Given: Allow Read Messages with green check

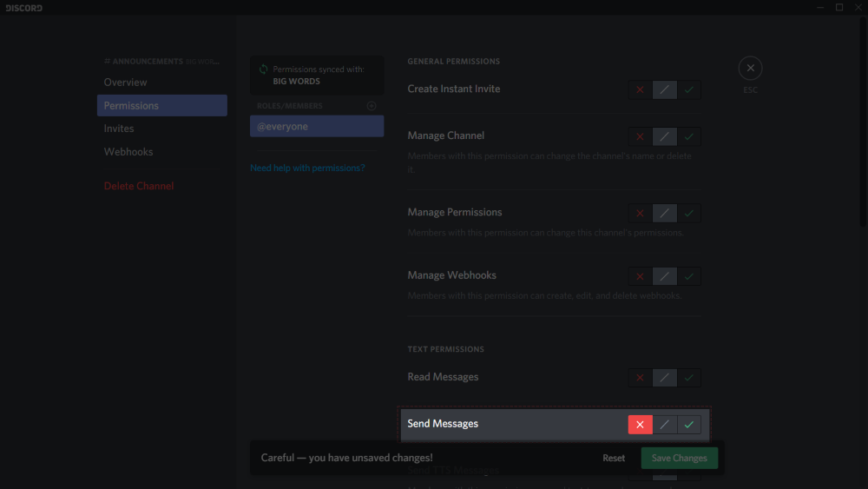Looking at the screenshot, I should (x=688, y=378).
